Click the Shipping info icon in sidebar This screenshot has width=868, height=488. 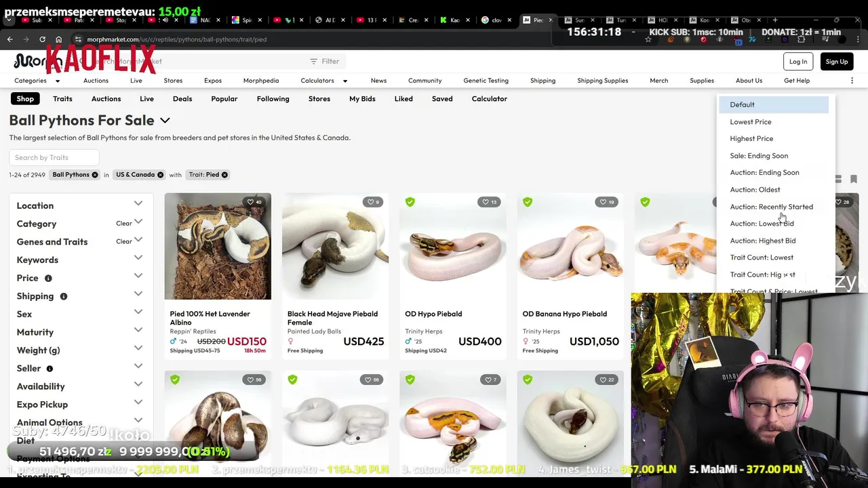pyautogui.click(x=64, y=296)
